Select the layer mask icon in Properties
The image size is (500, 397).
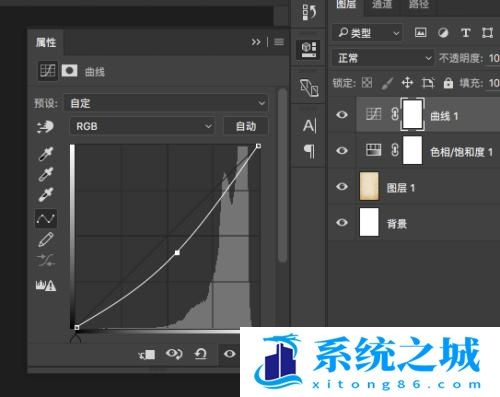[69, 71]
